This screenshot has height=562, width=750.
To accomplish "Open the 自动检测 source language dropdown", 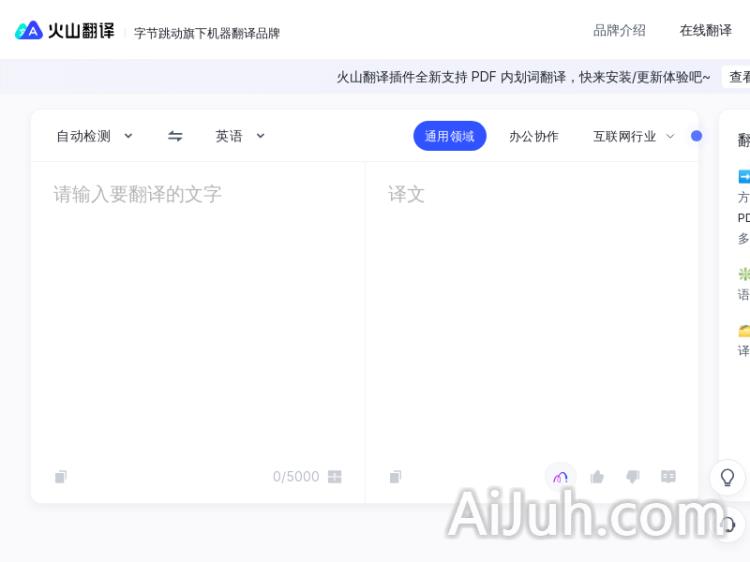I will pos(94,136).
